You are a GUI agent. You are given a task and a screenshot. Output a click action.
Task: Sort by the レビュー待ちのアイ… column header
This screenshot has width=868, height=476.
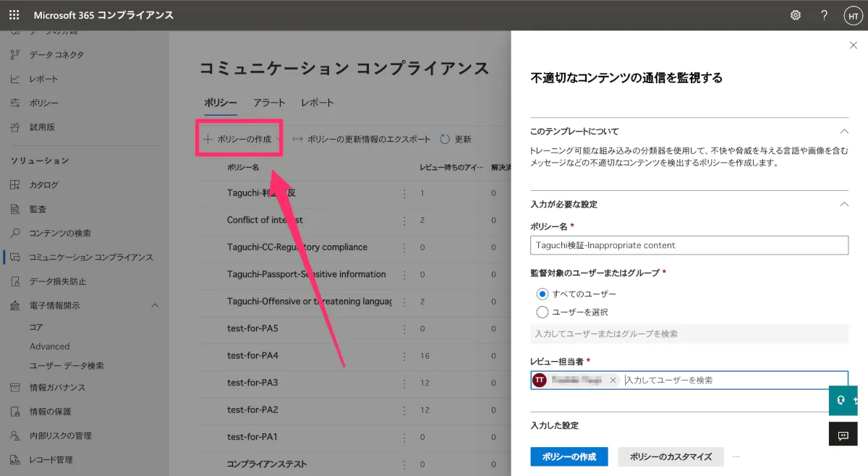click(x=451, y=167)
